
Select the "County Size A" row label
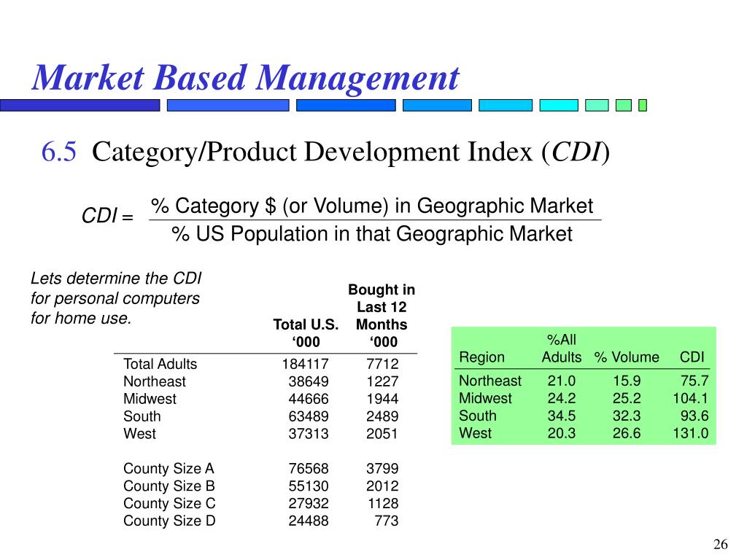tap(169, 469)
